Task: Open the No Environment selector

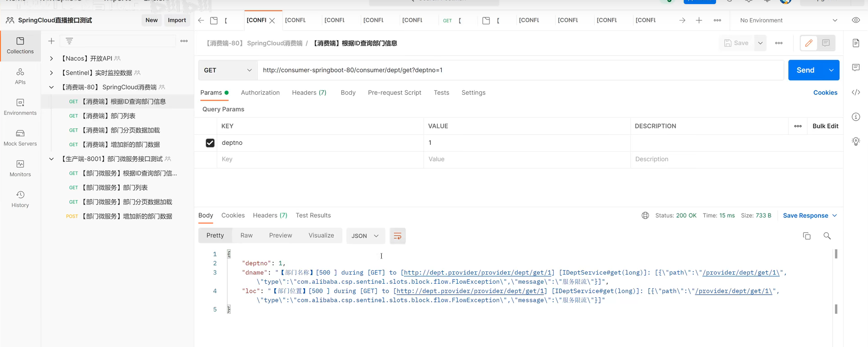Action: (x=788, y=20)
